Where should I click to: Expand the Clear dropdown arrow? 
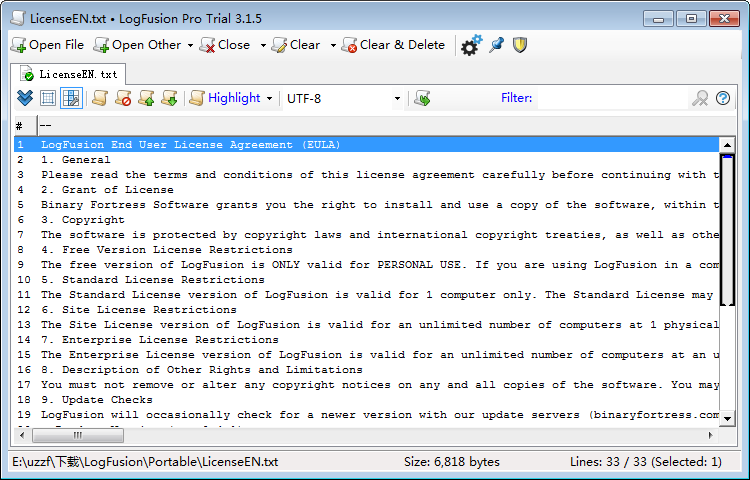[x=333, y=45]
